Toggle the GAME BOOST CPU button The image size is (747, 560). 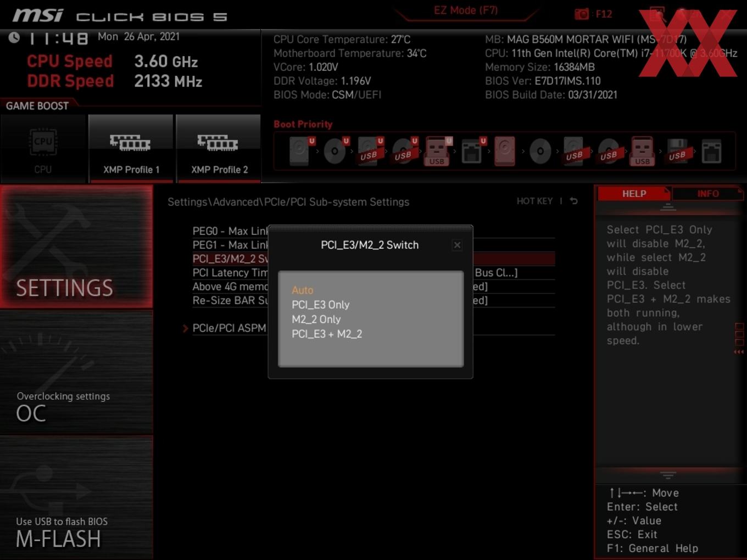click(x=43, y=148)
